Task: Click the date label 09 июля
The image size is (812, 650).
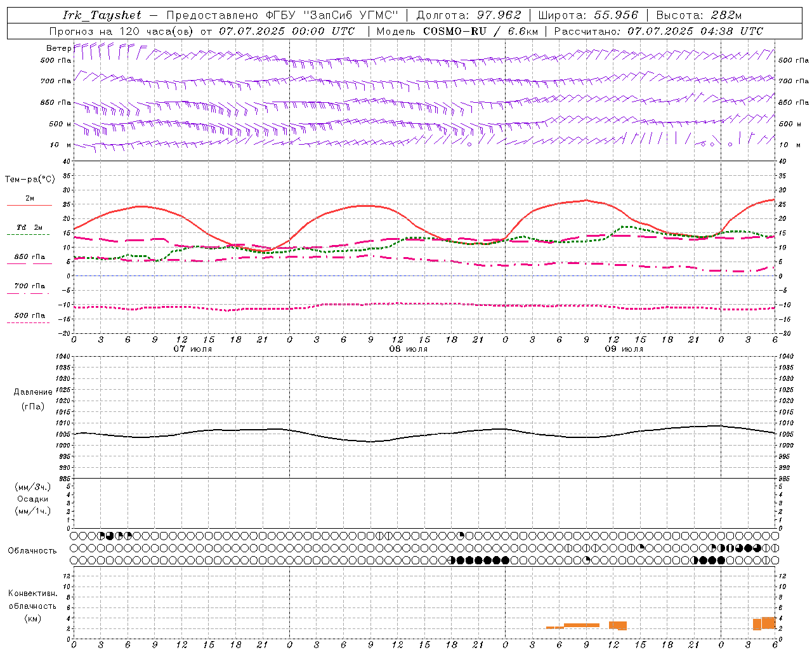Action: point(624,349)
